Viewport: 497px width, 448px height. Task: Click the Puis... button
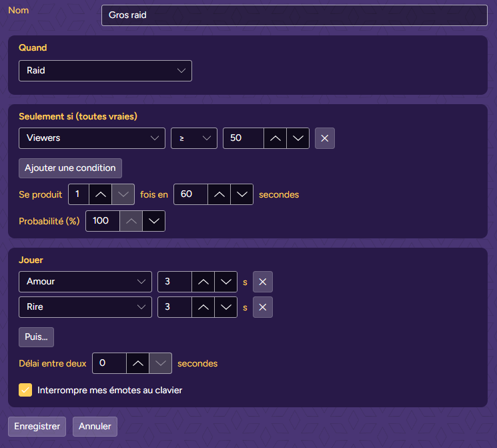pyautogui.click(x=36, y=337)
